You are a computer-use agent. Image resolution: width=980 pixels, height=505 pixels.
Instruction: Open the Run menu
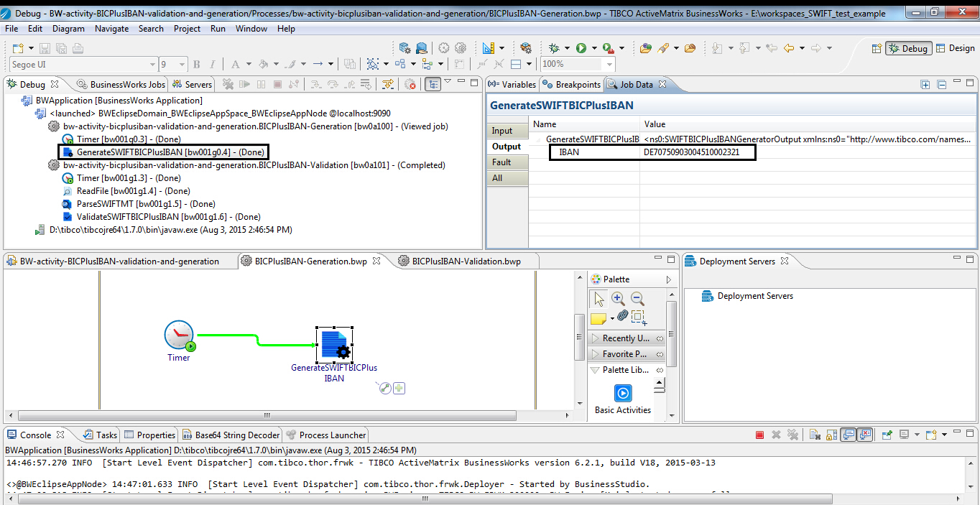click(x=218, y=29)
